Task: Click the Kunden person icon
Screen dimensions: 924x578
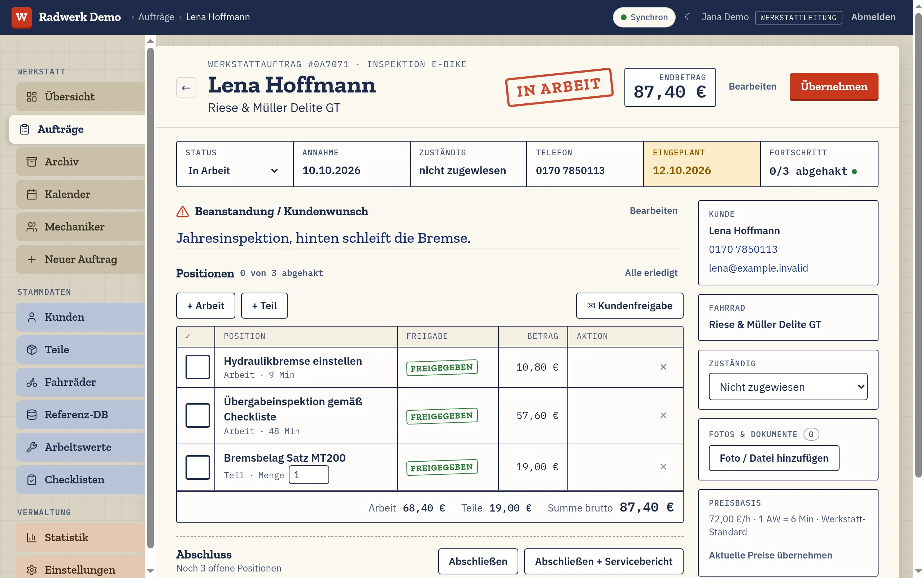Action: 32,317
